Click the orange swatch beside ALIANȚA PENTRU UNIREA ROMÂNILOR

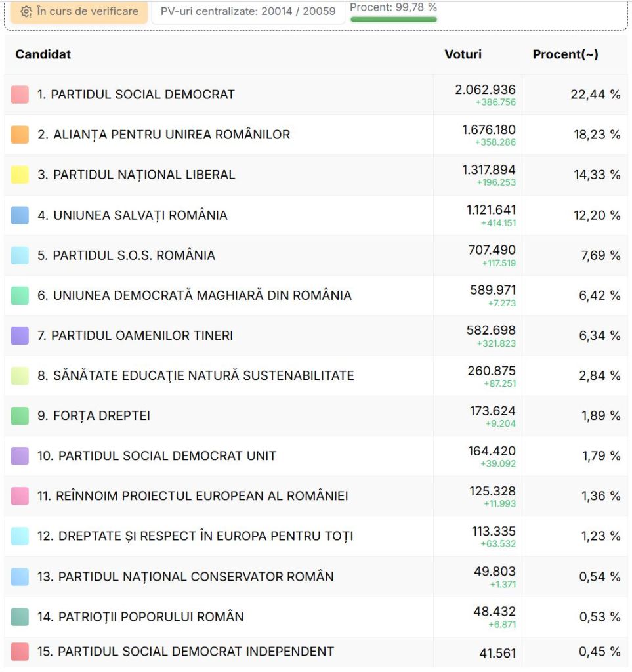click(x=19, y=134)
